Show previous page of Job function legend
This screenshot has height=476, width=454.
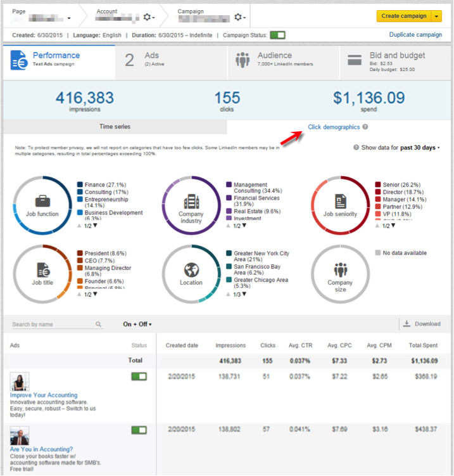click(x=79, y=226)
